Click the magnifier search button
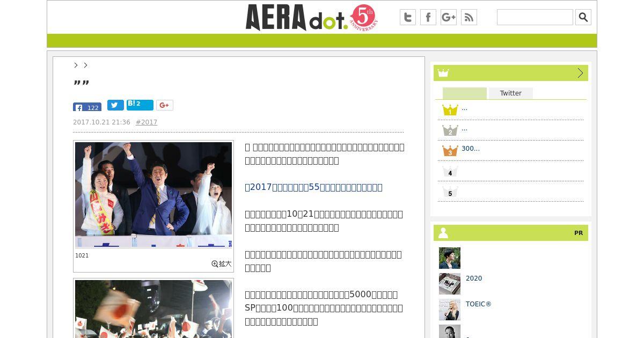Viewport: 644px width, 338px height. (x=583, y=17)
